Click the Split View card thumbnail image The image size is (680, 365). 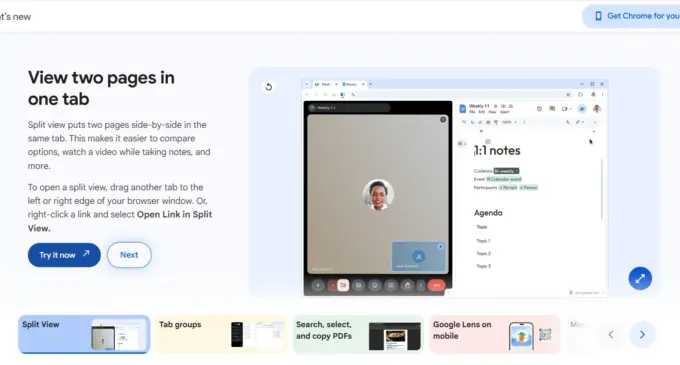coord(119,334)
